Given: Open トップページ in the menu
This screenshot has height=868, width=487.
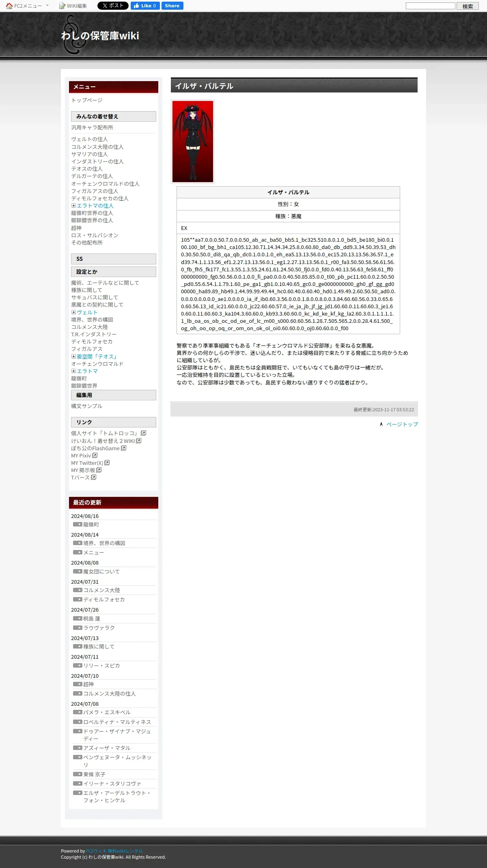Looking at the screenshot, I should [x=87, y=100].
